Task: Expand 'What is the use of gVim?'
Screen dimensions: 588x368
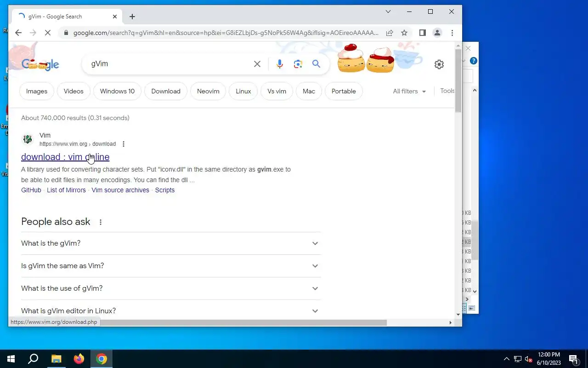Action: pos(170,288)
